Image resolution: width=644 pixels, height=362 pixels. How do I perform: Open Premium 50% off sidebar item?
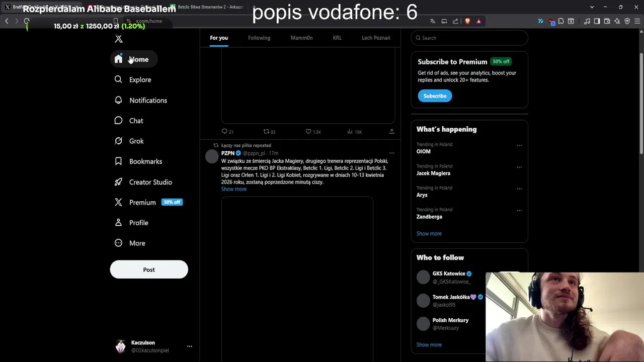148,202
